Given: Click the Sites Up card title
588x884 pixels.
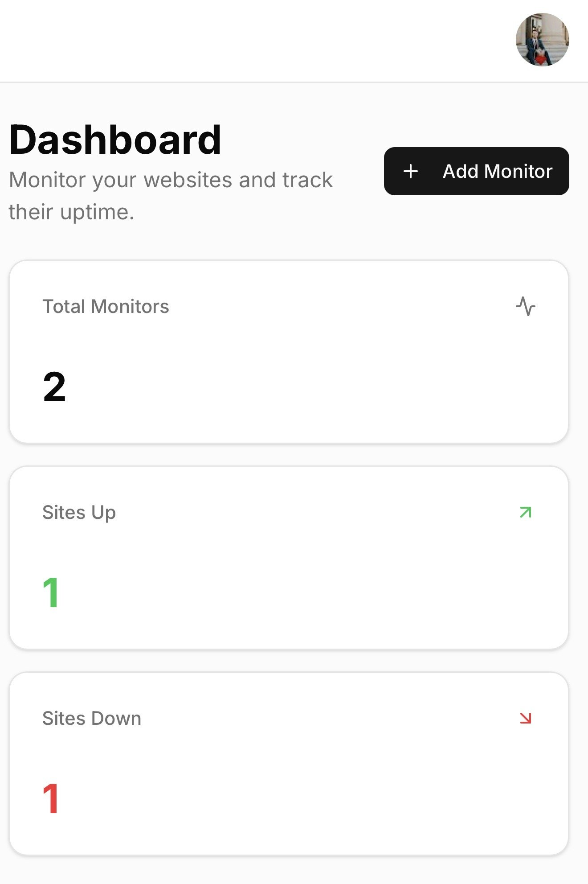Looking at the screenshot, I should click(x=79, y=512).
